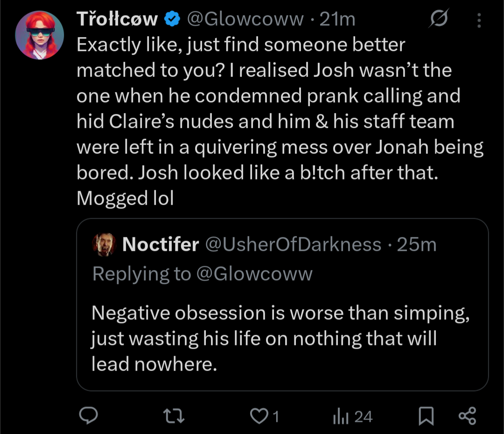
Task: Bookmark this post
Action: point(426,416)
